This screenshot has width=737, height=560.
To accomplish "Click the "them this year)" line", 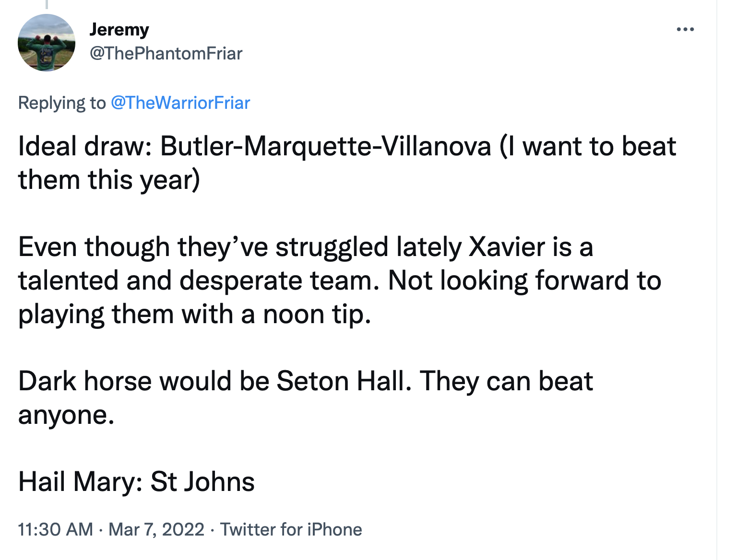I will [109, 180].
